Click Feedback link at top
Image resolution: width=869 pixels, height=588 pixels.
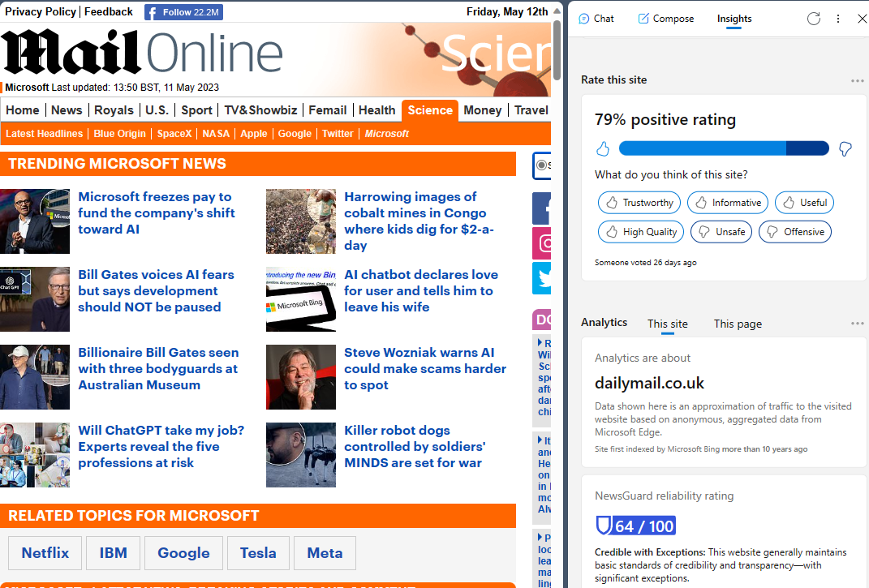click(109, 11)
